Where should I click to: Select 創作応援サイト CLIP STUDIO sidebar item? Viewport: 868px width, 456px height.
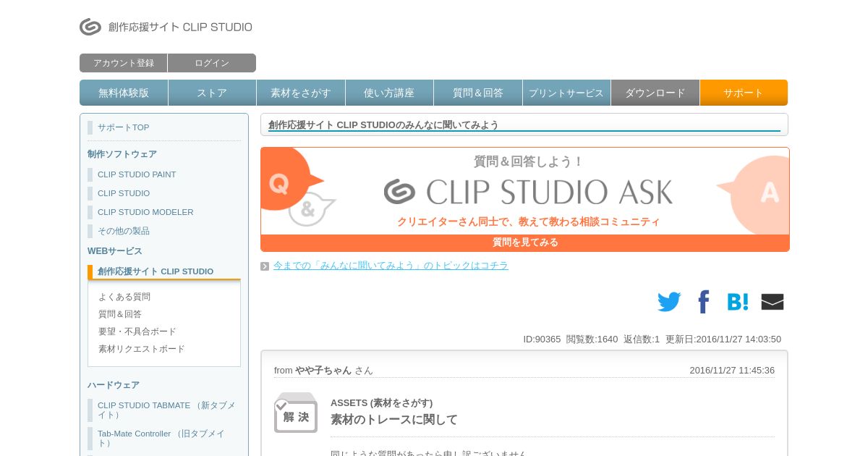click(156, 271)
